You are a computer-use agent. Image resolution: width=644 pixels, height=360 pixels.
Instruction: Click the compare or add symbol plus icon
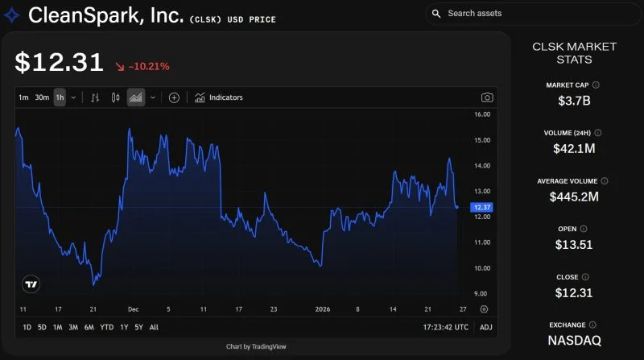(174, 97)
